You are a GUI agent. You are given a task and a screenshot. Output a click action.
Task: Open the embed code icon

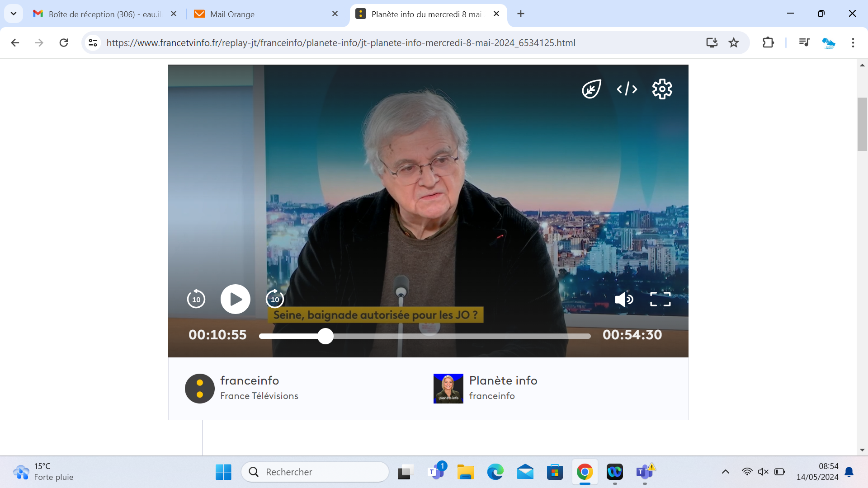coord(627,89)
